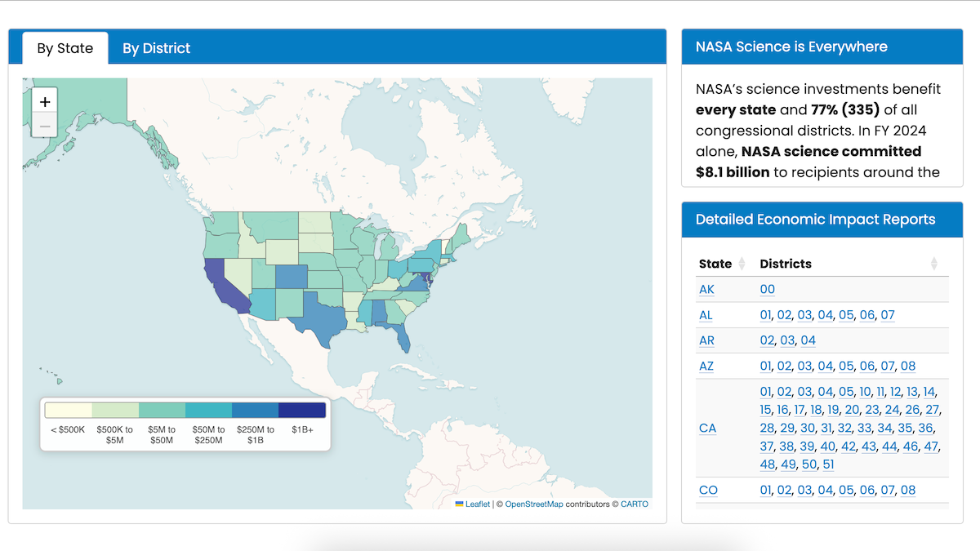Click the '77% (335)' bold text

pos(845,109)
